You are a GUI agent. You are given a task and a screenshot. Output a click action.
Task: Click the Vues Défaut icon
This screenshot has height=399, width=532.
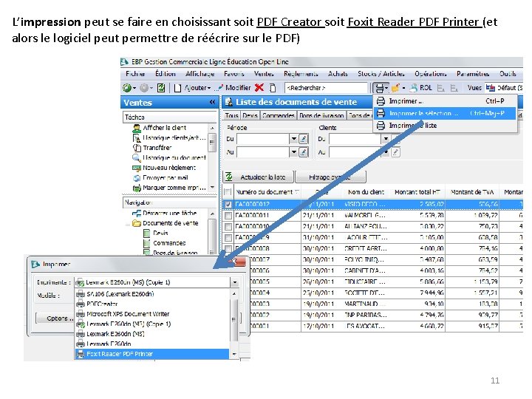pyautogui.click(x=491, y=88)
